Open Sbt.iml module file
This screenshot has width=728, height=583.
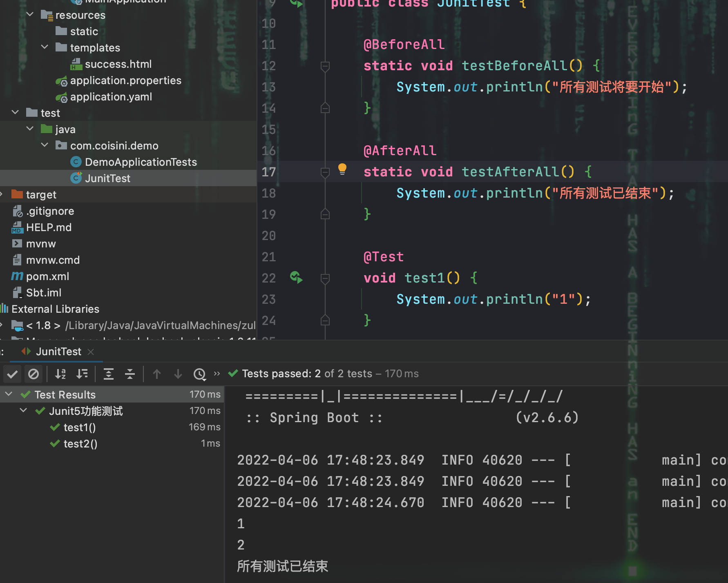43,293
